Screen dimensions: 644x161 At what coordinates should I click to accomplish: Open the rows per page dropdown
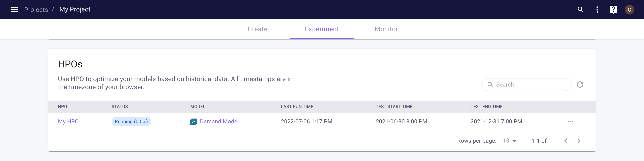(509, 141)
